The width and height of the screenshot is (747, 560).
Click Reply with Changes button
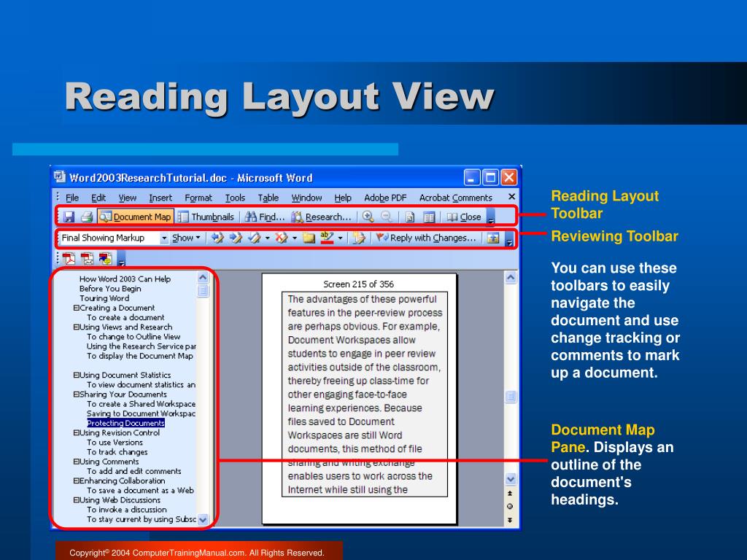pos(426,238)
